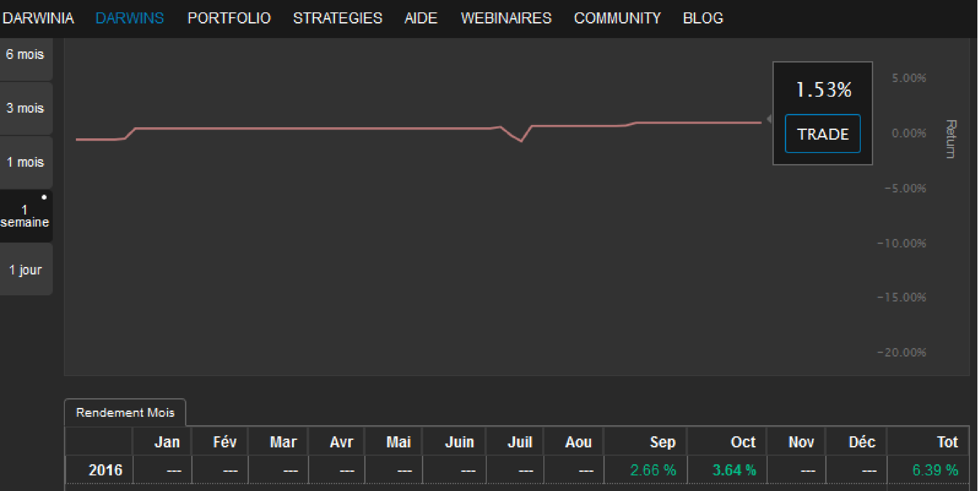The image size is (980, 491).
Task: Click the small arrow beside return box
Action: (769, 119)
